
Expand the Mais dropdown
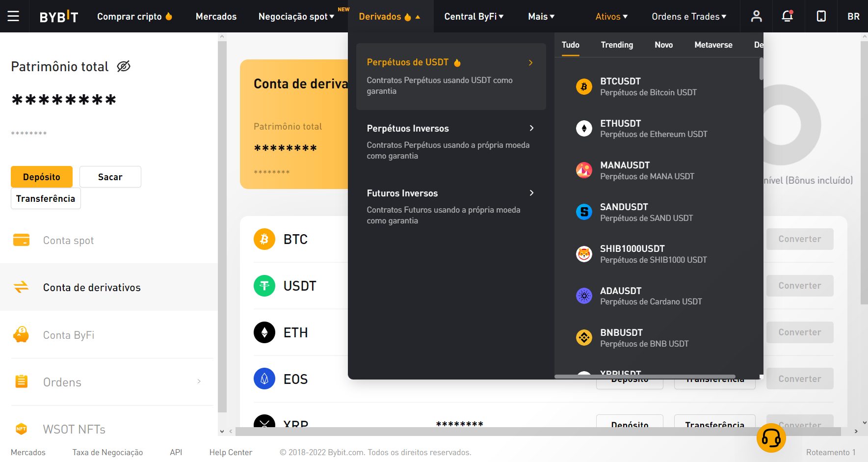point(541,16)
